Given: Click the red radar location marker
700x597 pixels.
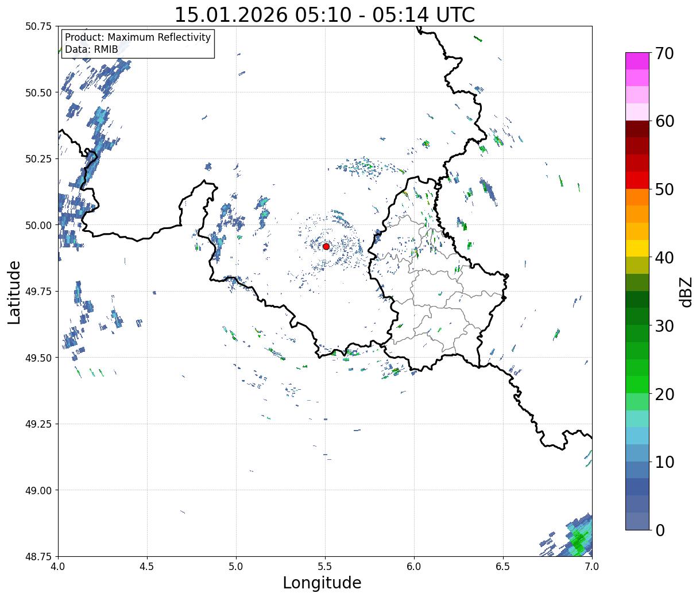Looking at the screenshot, I should coord(326,246).
